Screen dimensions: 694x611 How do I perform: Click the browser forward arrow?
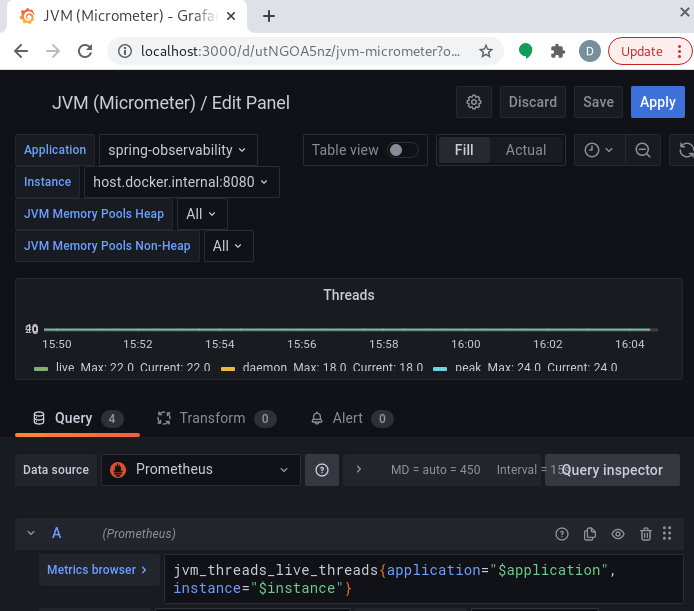pos(53,51)
